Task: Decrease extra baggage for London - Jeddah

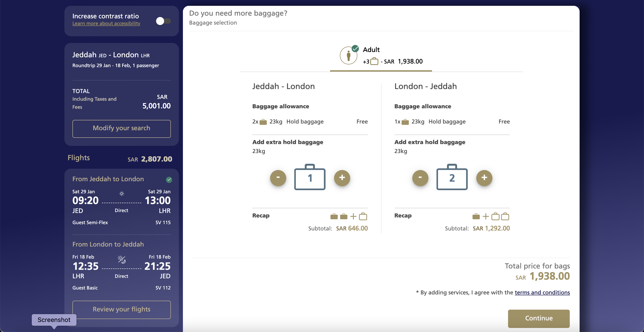Action: pyautogui.click(x=420, y=178)
